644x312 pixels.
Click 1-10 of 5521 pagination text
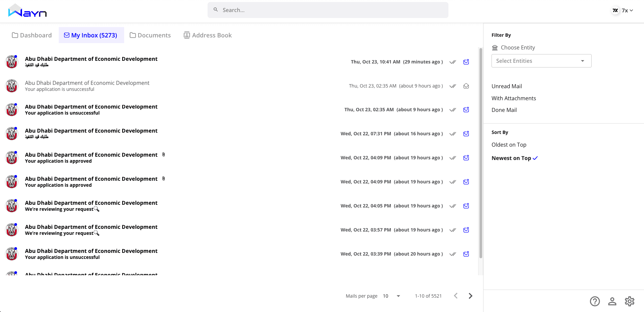tap(428, 296)
